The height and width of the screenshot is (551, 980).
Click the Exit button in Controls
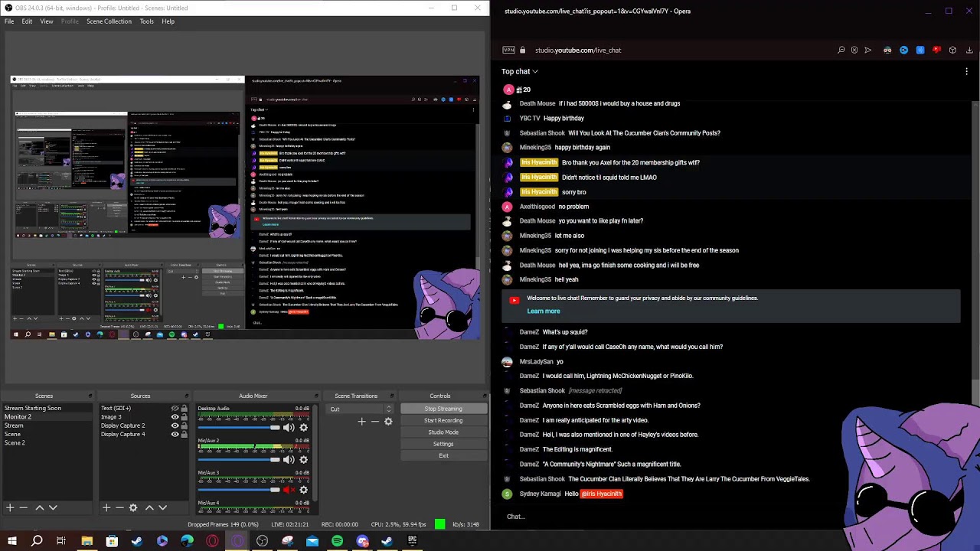point(443,455)
